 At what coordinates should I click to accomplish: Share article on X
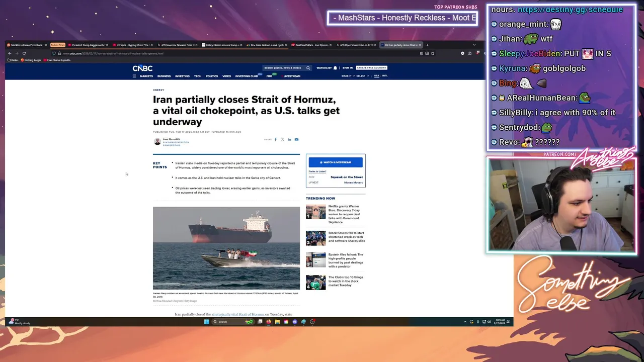[282, 139]
